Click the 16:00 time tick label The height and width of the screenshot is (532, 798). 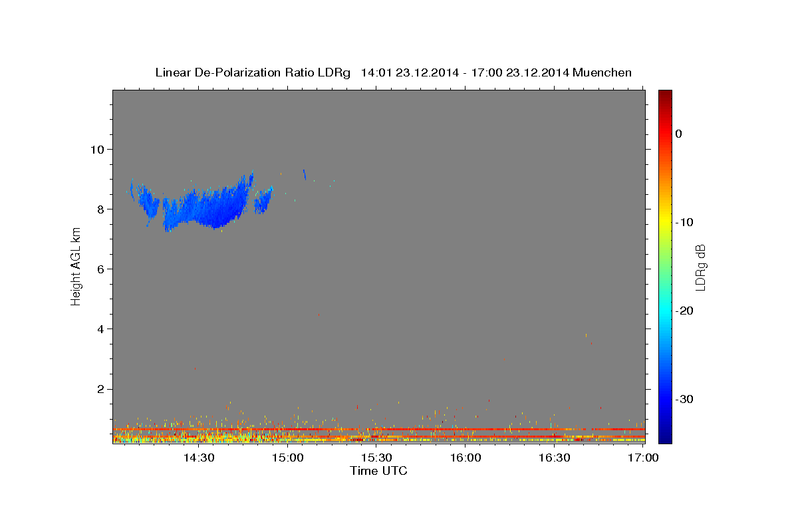pyautogui.click(x=465, y=458)
